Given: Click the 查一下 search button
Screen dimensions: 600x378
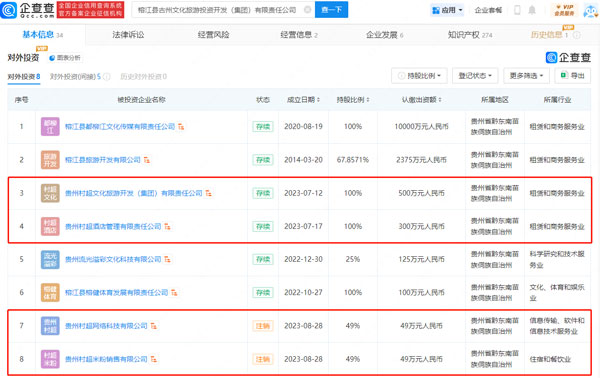Looking at the screenshot, I should [x=331, y=10].
